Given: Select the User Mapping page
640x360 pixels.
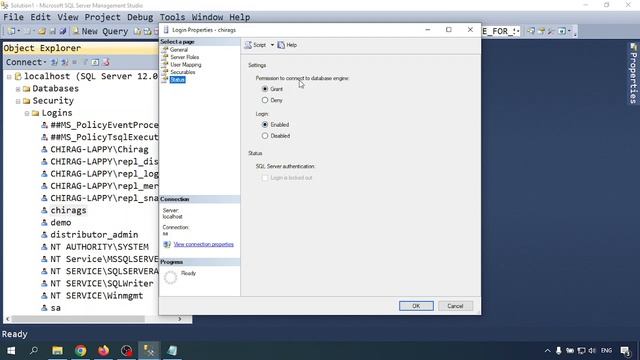Looking at the screenshot, I should tap(186, 64).
